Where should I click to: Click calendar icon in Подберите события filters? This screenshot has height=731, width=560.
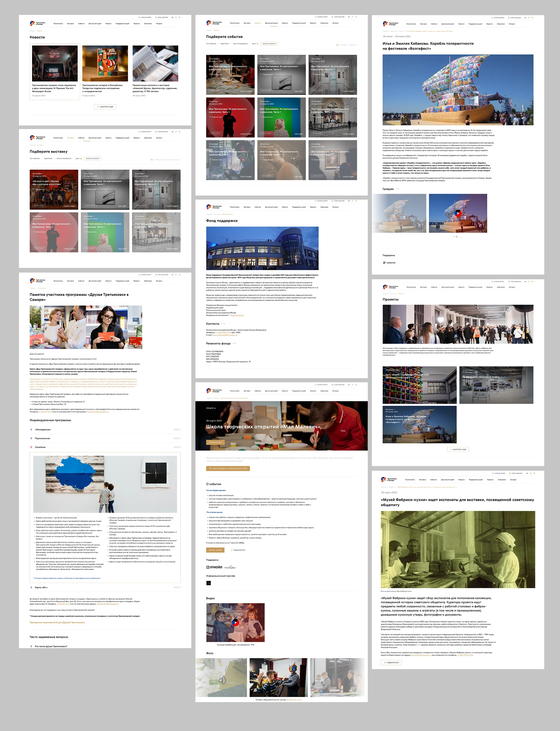[x=257, y=44]
